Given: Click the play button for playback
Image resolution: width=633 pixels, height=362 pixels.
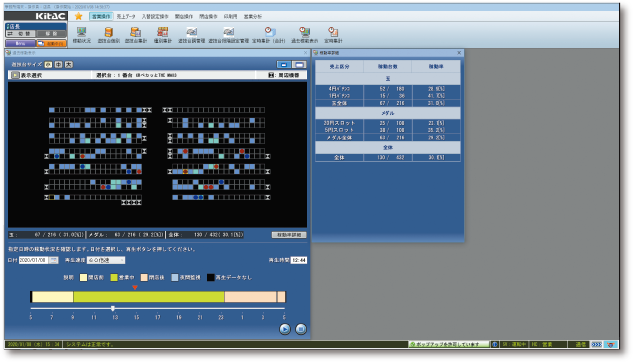Looking at the screenshot, I should pos(285,329).
